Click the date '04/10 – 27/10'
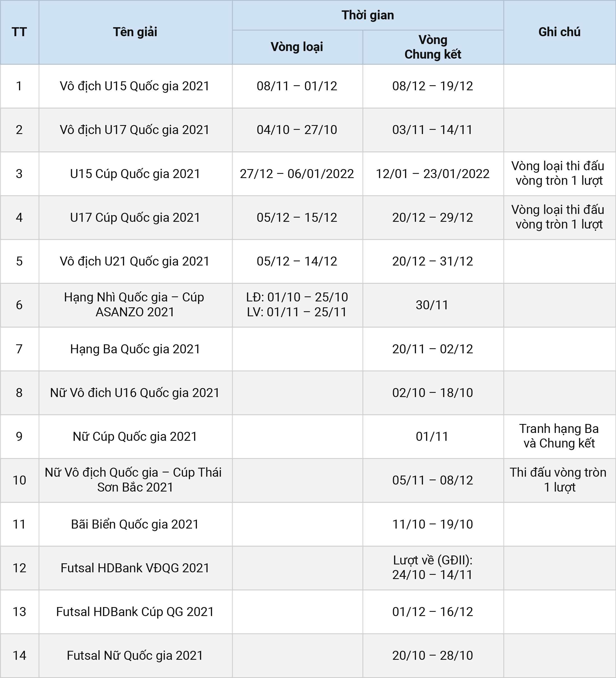Screen dimensions: 616x678 tap(297, 130)
